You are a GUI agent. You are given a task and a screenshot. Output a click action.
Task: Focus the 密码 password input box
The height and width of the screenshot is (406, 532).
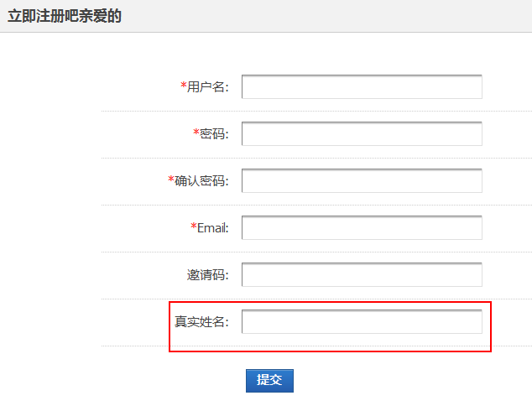pyautogui.click(x=362, y=134)
